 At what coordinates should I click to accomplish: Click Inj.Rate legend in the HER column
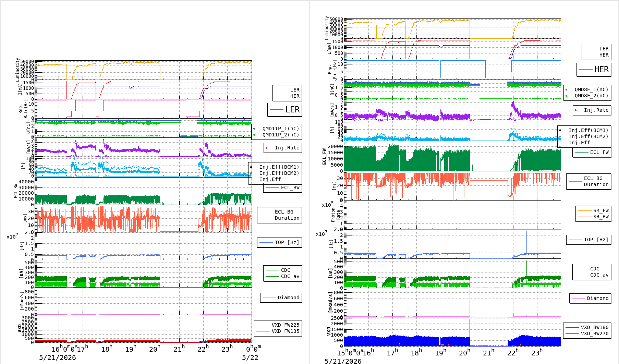(x=592, y=110)
